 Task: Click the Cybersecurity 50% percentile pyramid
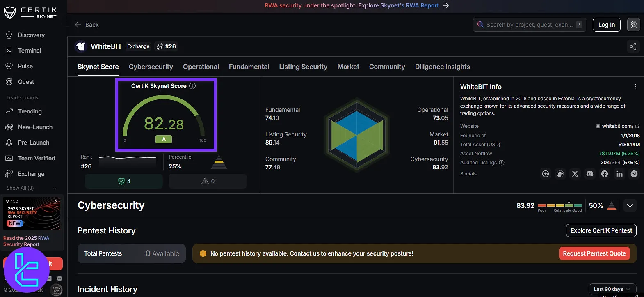pos(612,205)
